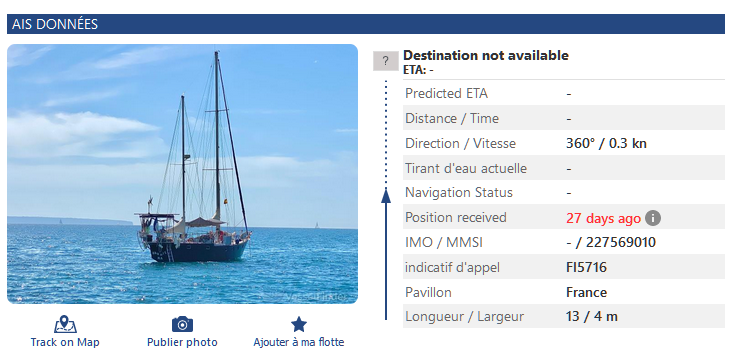739x362 pixels.
Task: Click the Ajouter à ma flotte link
Action: pos(299,342)
